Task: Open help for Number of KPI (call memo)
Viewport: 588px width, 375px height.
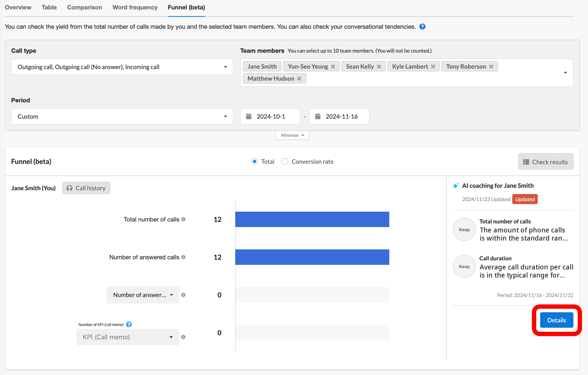Action: [129, 324]
